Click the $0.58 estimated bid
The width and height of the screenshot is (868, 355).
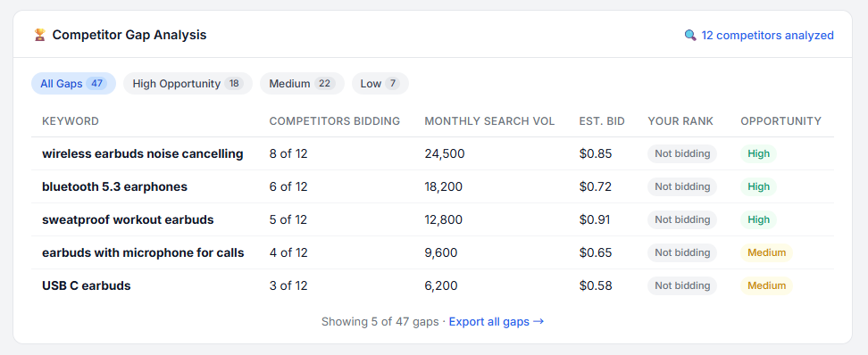pos(596,286)
